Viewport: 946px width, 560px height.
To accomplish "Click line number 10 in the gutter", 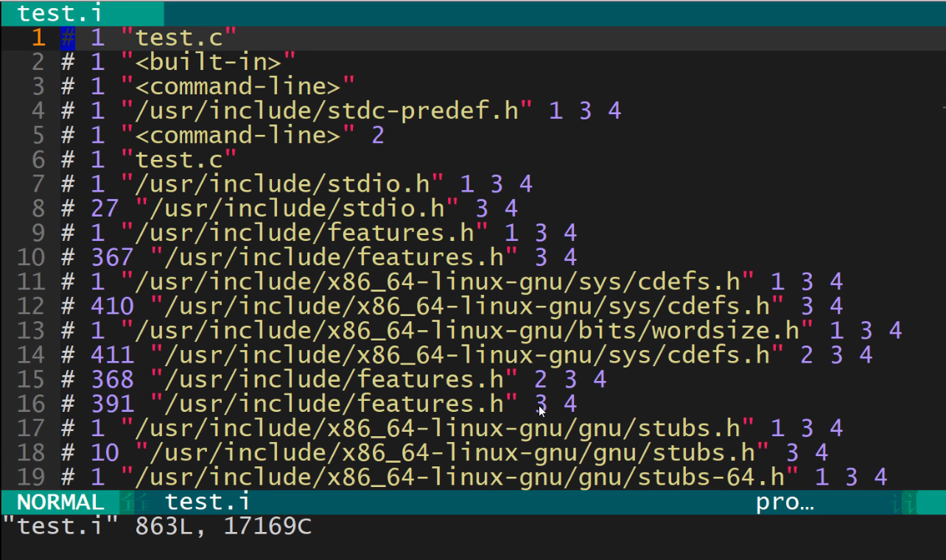I will 31,256.
